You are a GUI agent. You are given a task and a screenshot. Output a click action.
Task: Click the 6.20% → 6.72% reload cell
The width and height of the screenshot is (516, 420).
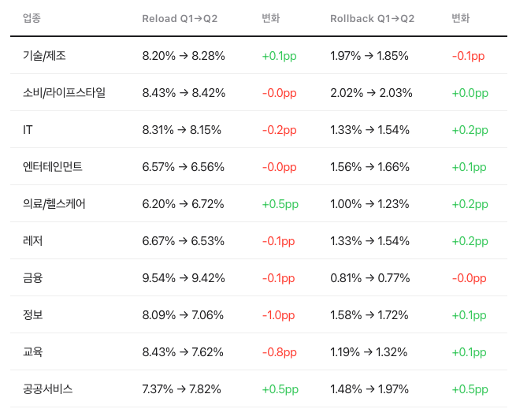coord(183,204)
